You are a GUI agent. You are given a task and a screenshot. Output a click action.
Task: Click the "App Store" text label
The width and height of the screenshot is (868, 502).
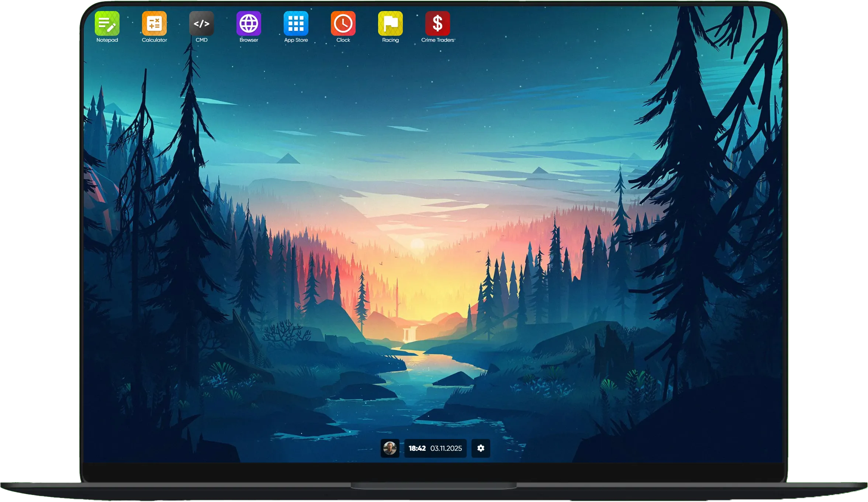(296, 40)
